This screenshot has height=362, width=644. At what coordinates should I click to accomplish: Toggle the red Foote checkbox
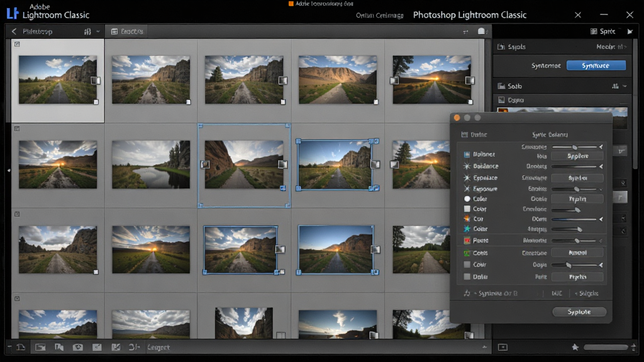467,241
